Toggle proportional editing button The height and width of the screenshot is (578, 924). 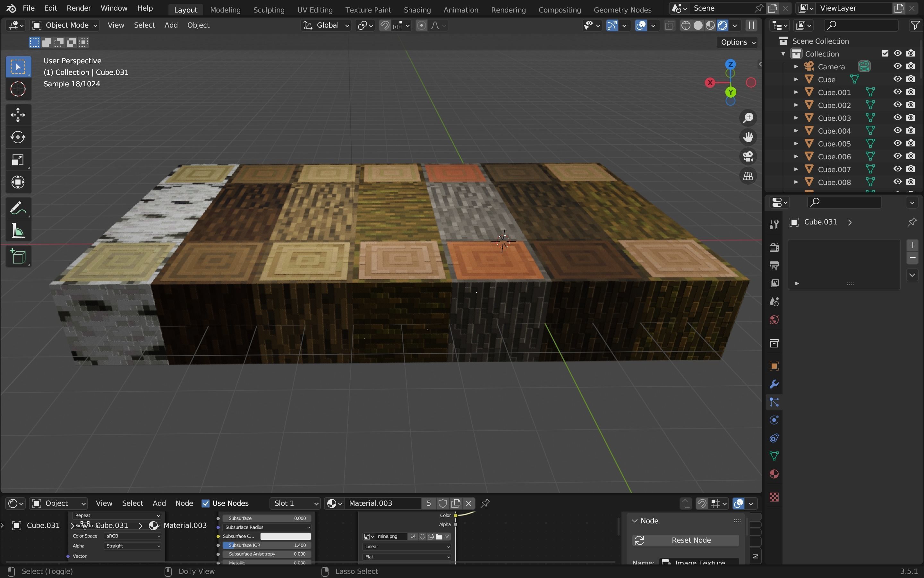pyautogui.click(x=421, y=25)
